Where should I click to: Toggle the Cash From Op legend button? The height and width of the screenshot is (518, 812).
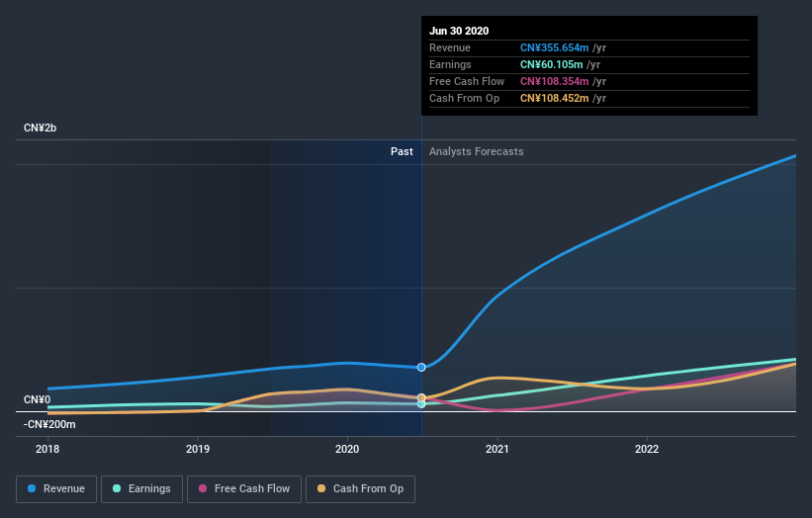(x=360, y=489)
